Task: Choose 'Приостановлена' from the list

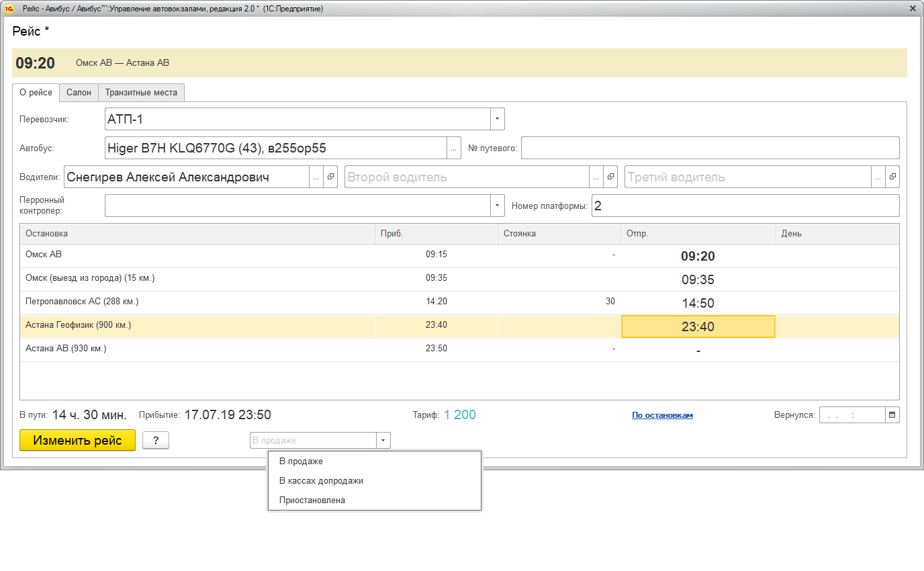Action: coord(312,500)
